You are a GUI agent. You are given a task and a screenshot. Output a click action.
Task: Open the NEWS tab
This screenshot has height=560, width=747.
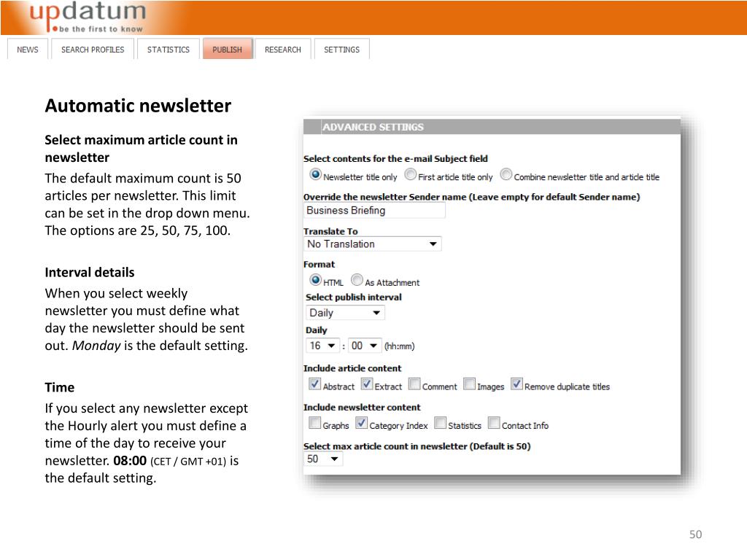[28, 49]
